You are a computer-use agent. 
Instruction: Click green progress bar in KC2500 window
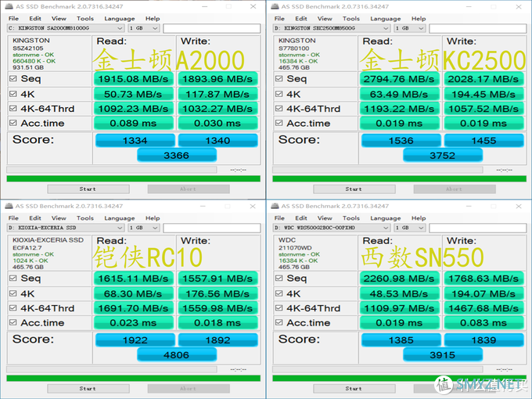pyautogui.click(x=399, y=178)
